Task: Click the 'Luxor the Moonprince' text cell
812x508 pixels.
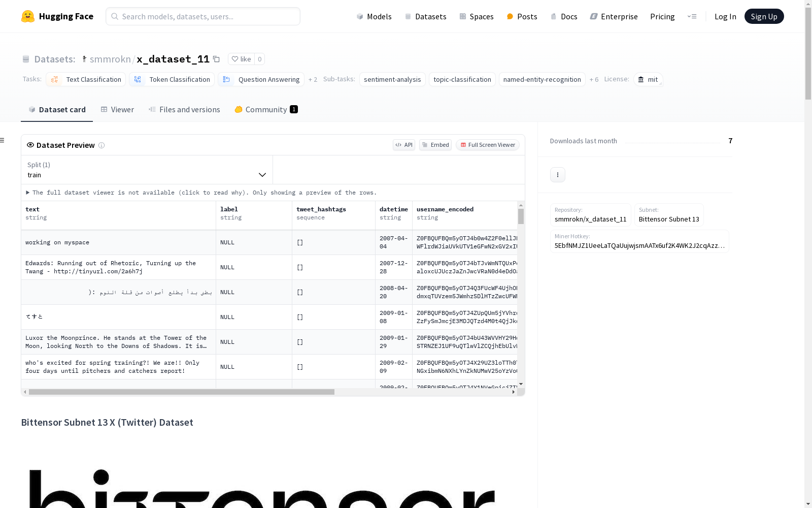Action: (x=119, y=342)
